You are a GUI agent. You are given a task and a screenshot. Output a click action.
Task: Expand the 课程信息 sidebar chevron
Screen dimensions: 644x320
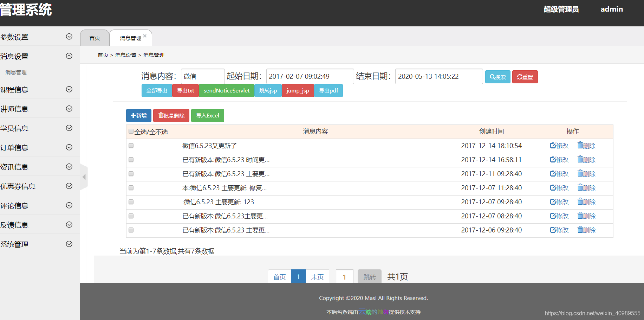[x=69, y=89]
